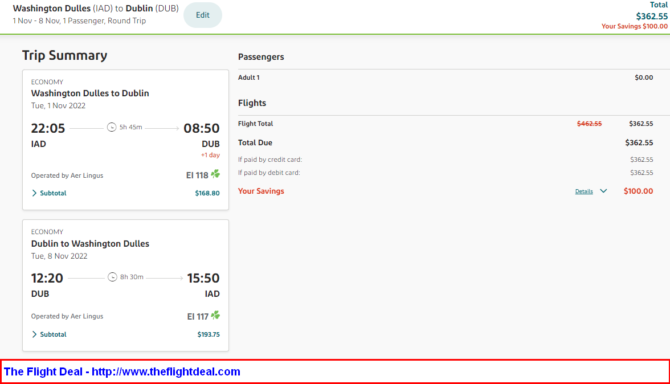Screen dimensions: 670x384
Task: Click the 15:50 arrival time
Action: coord(203,278)
